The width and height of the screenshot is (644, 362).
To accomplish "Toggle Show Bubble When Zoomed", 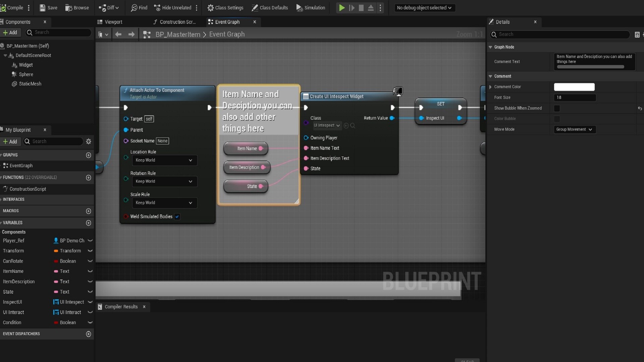I will click(x=557, y=108).
